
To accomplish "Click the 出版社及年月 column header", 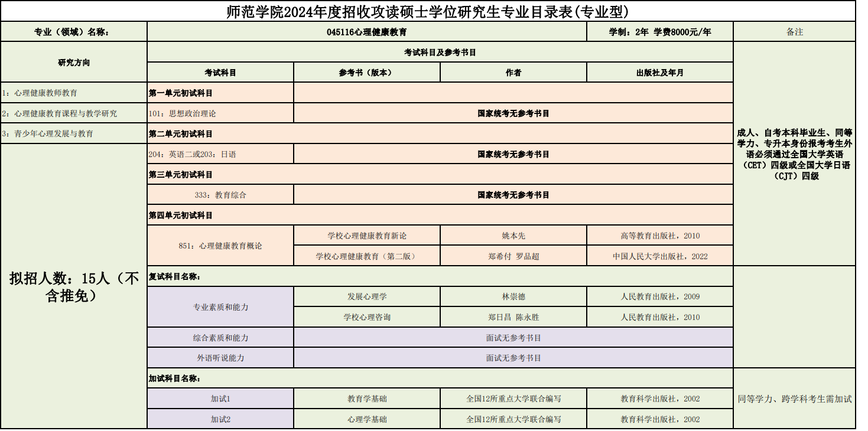I will point(660,73).
